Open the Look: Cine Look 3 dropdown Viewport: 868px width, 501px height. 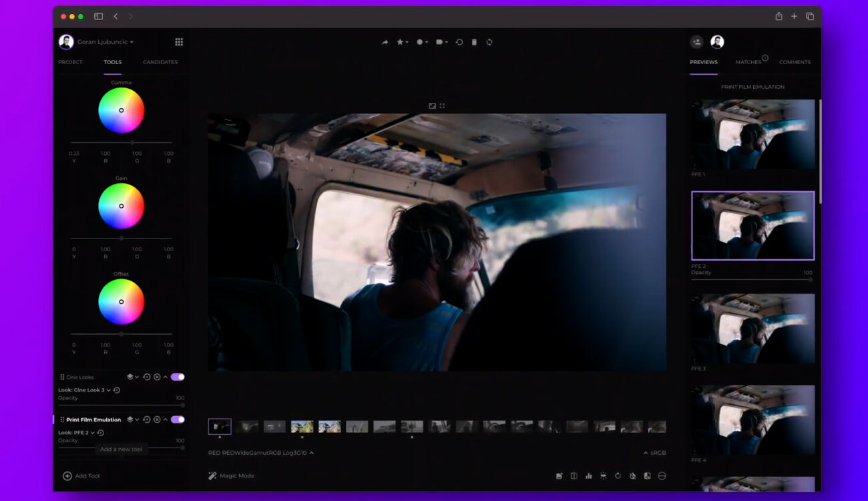point(84,390)
